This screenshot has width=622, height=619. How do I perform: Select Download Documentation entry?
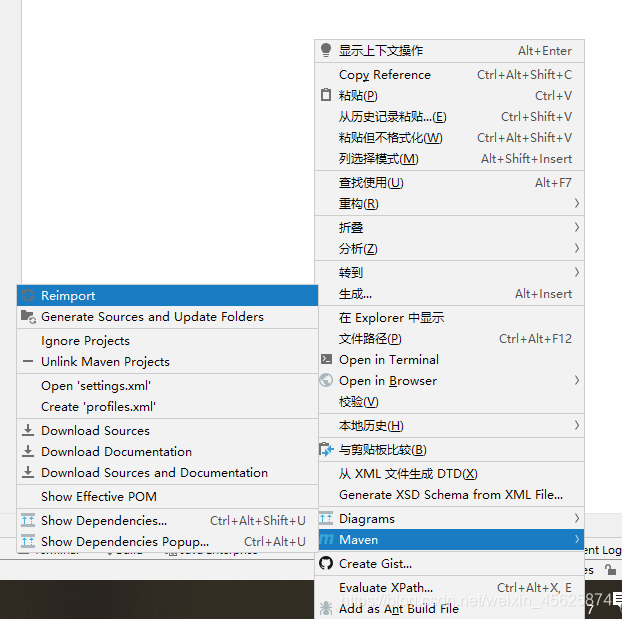click(x=167, y=452)
